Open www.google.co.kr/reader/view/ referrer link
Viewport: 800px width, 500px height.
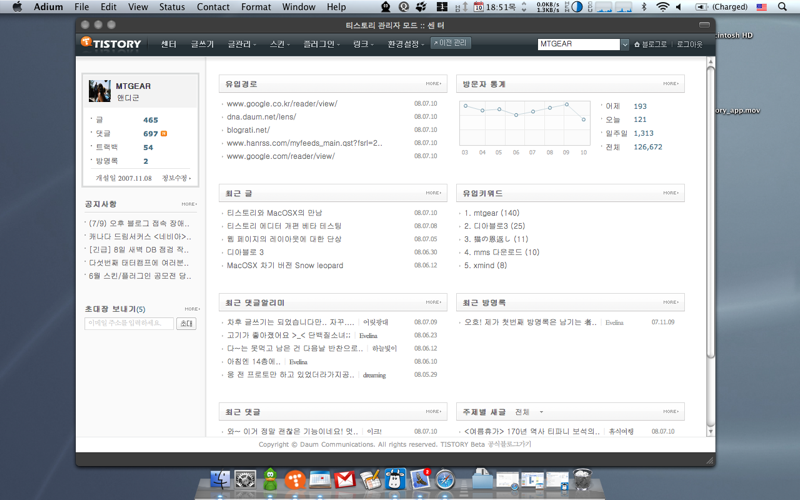point(282,104)
